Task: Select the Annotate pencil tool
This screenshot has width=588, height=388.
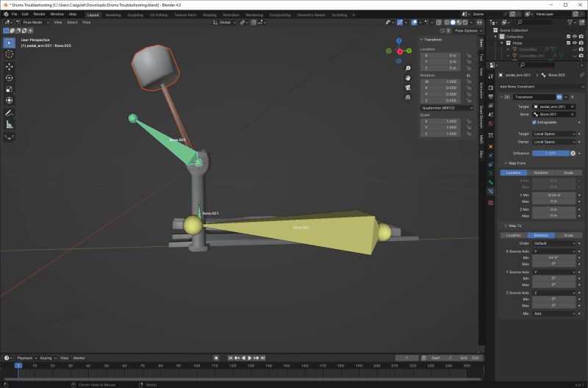Action: click(x=10, y=113)
